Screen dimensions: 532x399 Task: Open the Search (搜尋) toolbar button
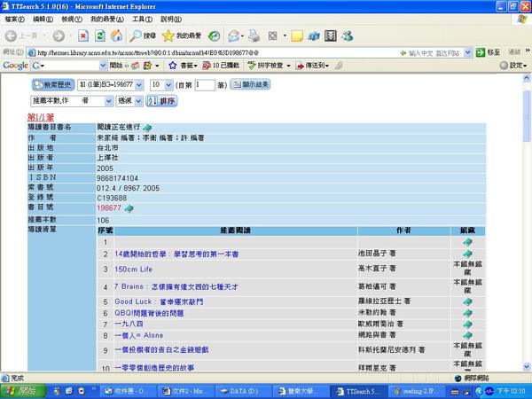pos(143,35)
